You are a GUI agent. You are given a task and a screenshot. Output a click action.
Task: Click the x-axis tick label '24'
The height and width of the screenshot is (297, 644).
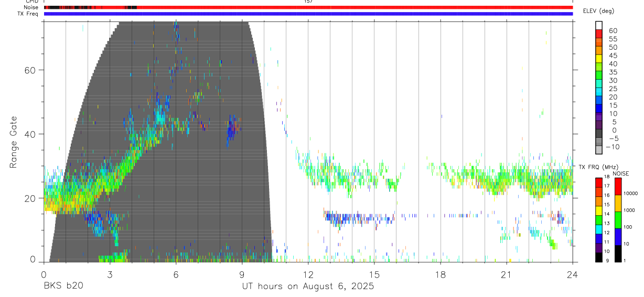click(573, 274)
